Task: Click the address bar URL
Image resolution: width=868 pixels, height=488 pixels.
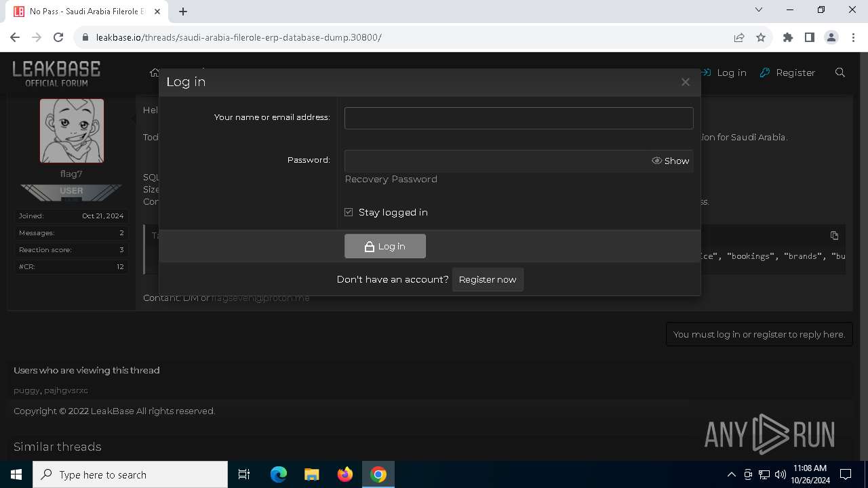Action: coord(239,37)
